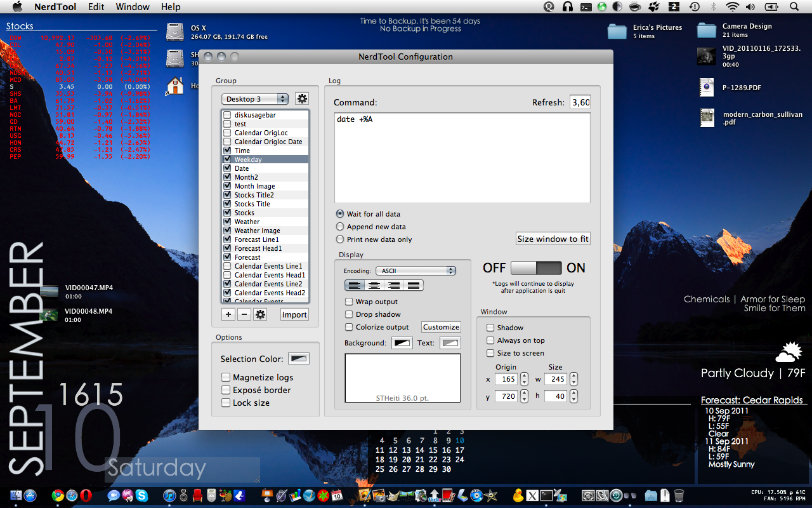Open the Text color swatch
Screen dimensions: 812x508
[x=450, y=343]
